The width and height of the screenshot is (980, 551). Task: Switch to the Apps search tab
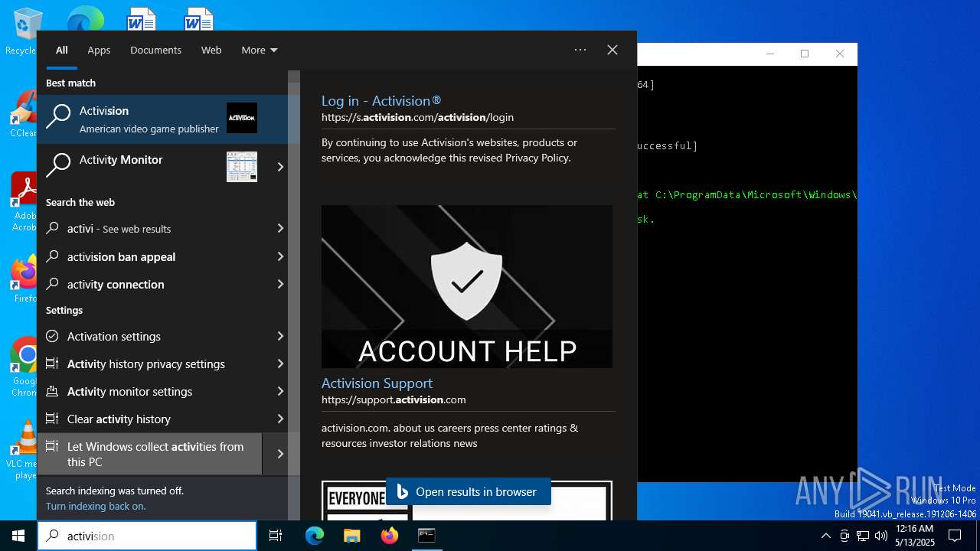[99, 50]
